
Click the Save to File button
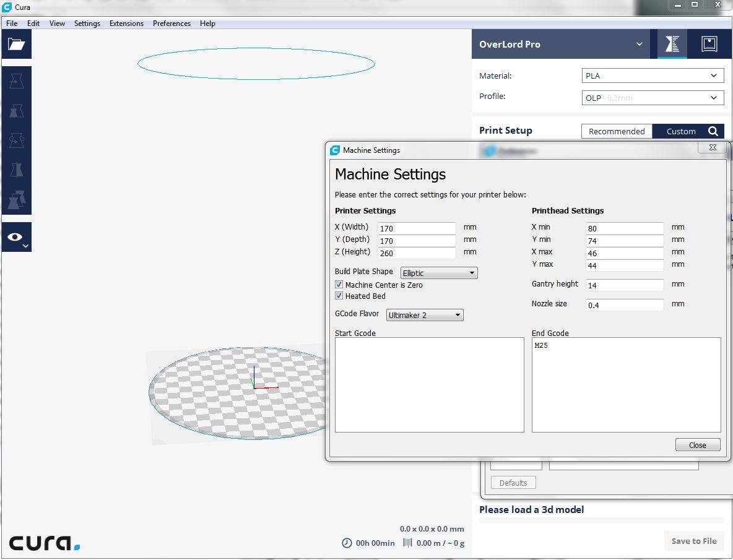tap(694, 541)
